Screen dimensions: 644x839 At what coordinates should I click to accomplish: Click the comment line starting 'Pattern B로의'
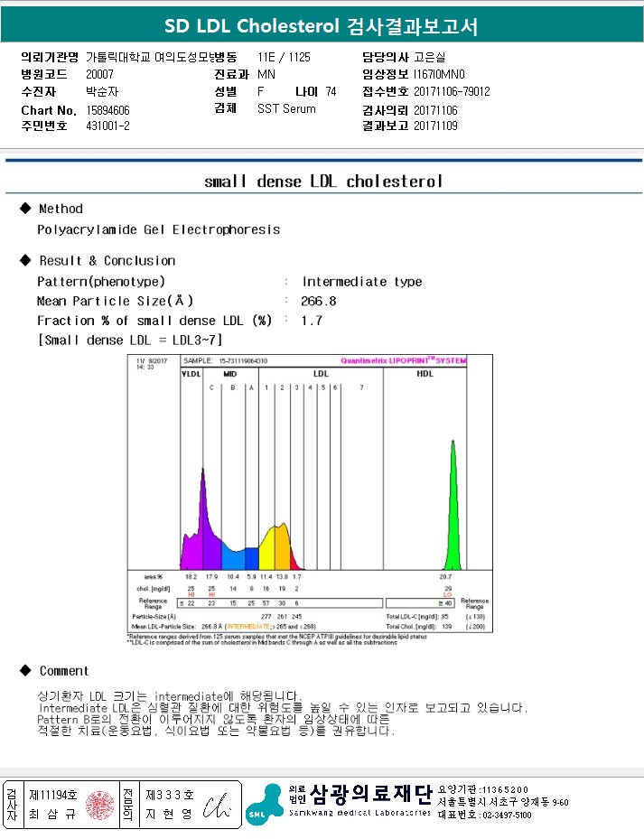213,719
